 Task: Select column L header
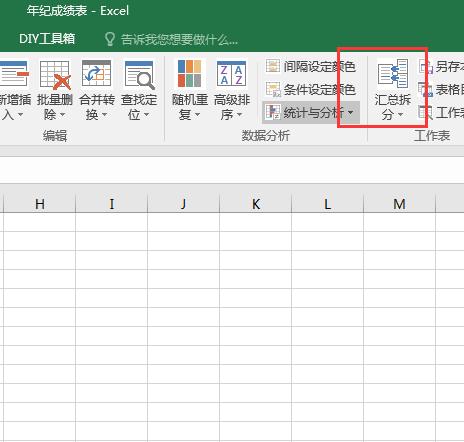pyautogui.click(x=328, y=203)
